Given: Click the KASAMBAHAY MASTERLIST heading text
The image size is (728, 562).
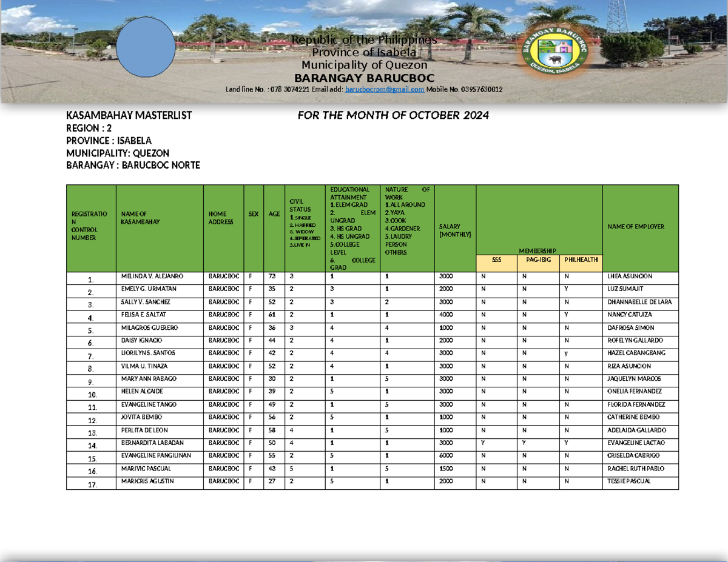Looking at the screenshot, I should click(129, 115).
